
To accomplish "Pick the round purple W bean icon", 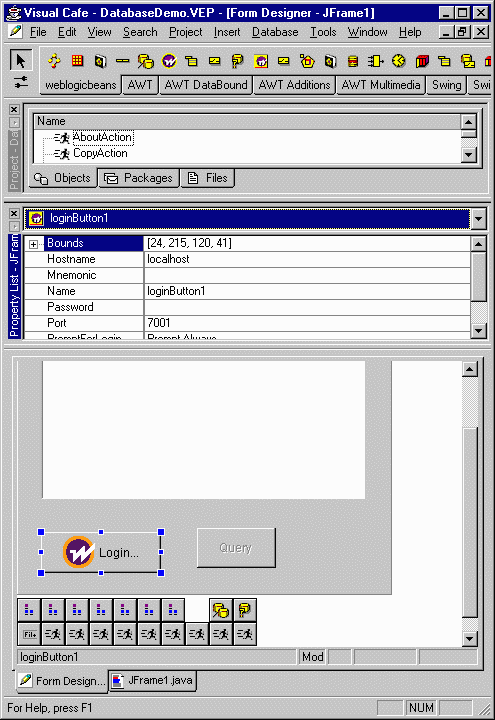I will click(x=169, y=61).
